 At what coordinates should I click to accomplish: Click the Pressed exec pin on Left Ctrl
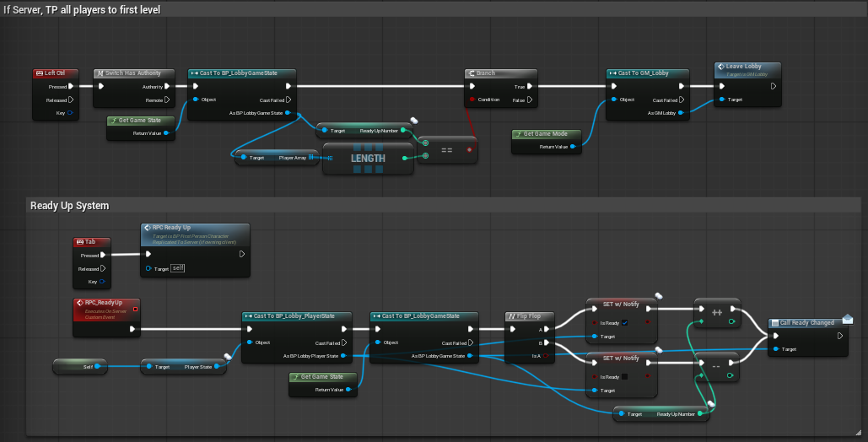point(71,86)
